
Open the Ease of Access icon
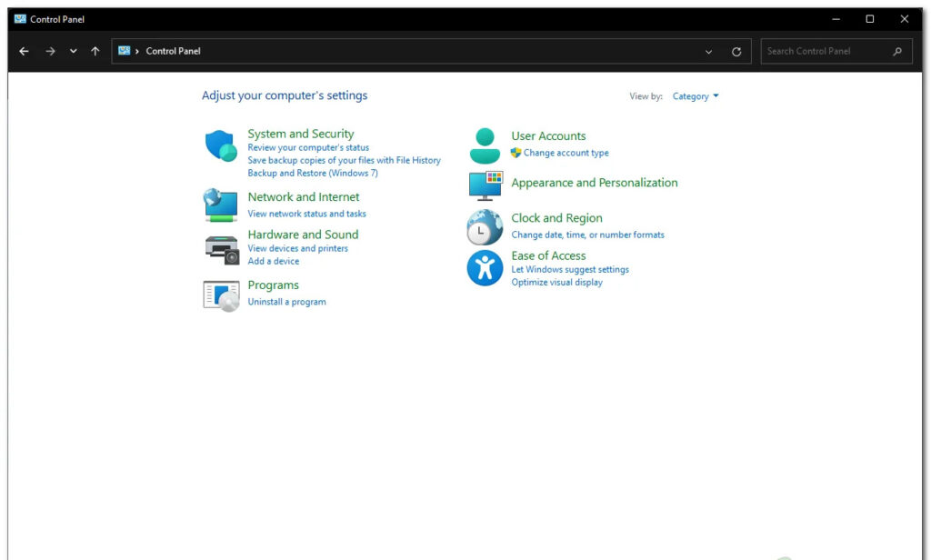coord(485,268)
